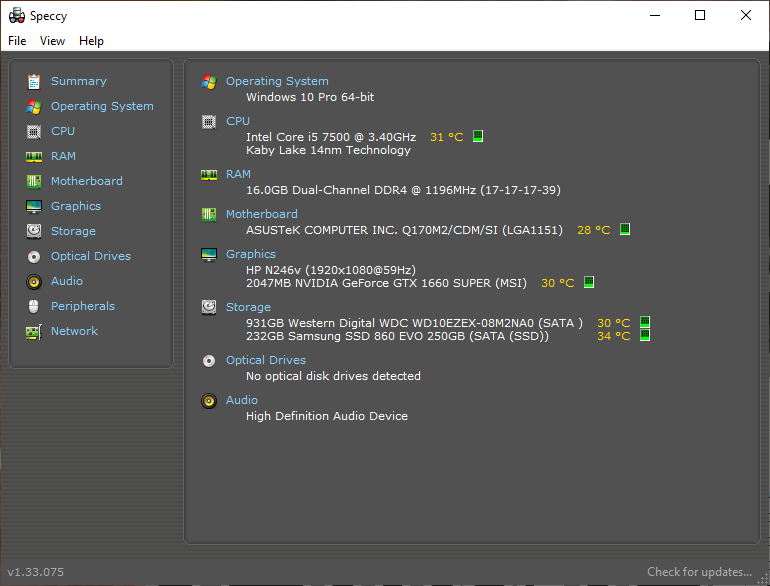Click the Peripherals mouse icon in sidebar
Screen dimensions: 770x586
(x=34, y=307)
